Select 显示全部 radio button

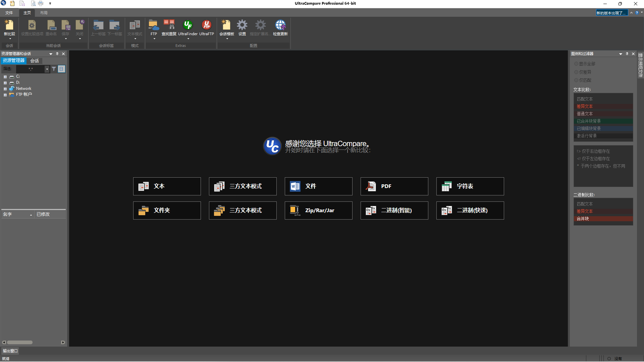click(576, 64)
